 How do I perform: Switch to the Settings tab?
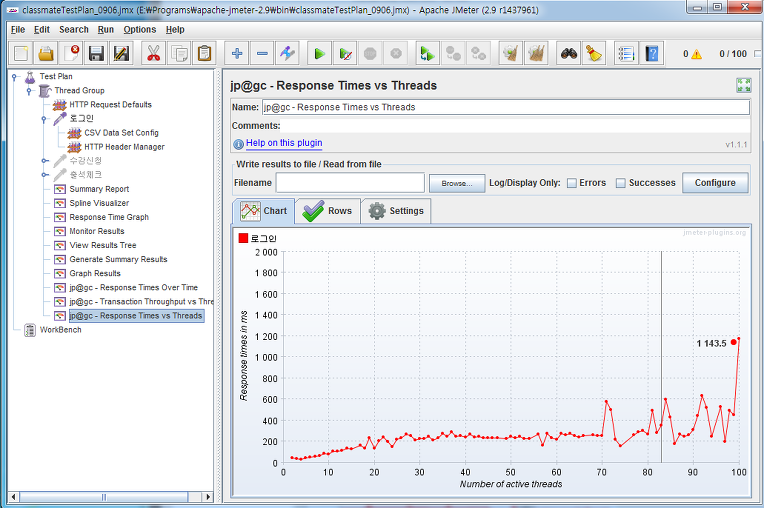(396, 211)
